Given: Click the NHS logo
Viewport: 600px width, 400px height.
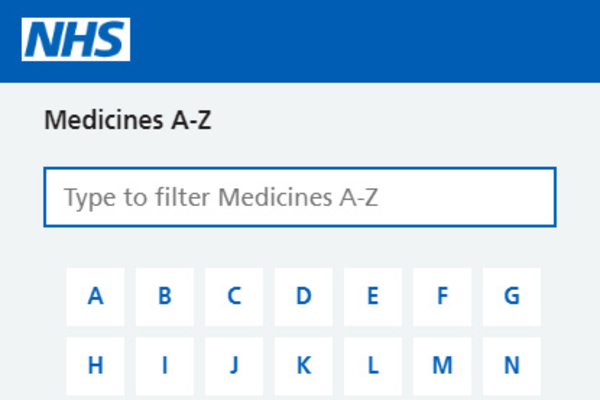Looking at the screenshot, I should pyautogui.click(x=76, y=39).
